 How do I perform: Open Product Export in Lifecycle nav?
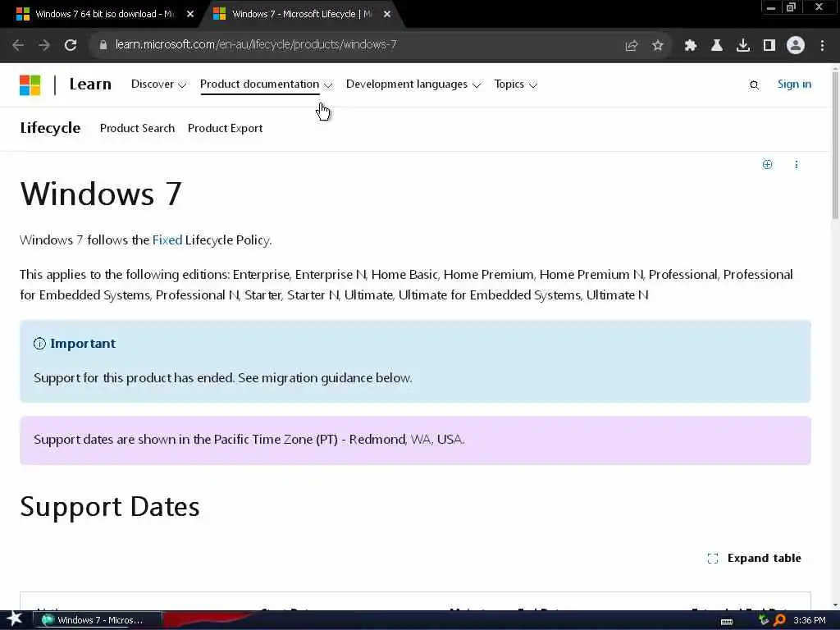point(225,129)
